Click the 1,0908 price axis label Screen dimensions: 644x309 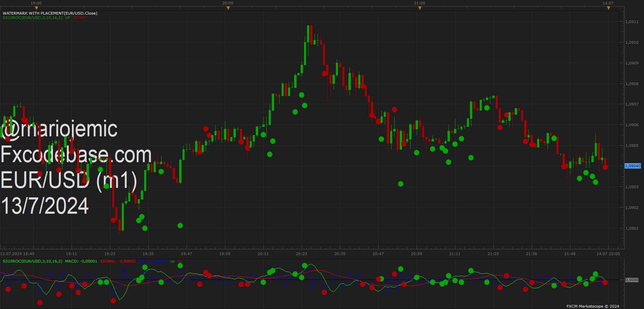[x=632, y=84]
